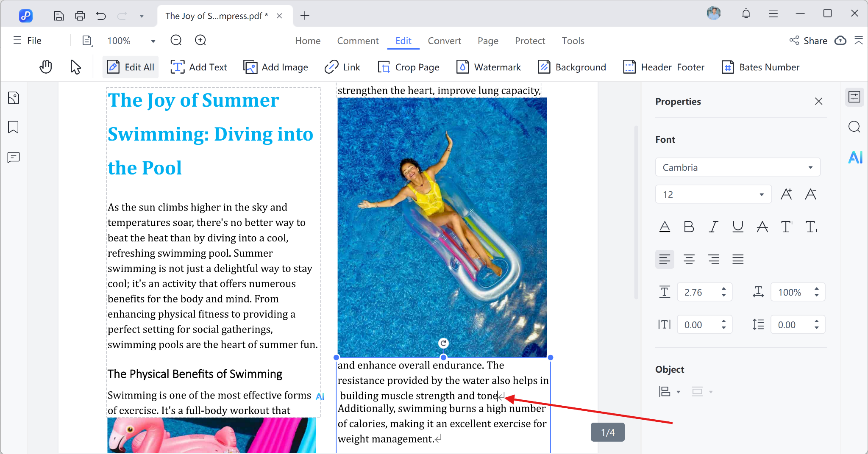Click the zoom in magnifier
This screenshot has width=868, height=454.
click(200, 41)
